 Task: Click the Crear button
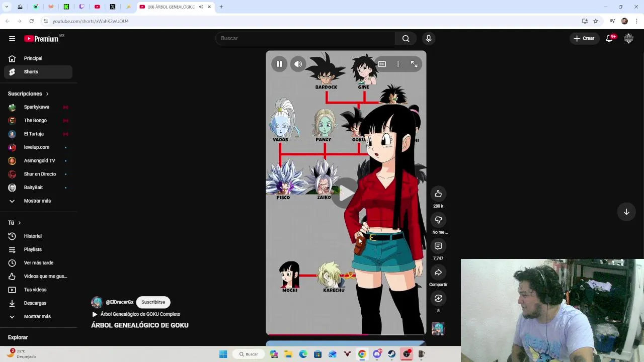pyautogui.click(x=584, y=38)
